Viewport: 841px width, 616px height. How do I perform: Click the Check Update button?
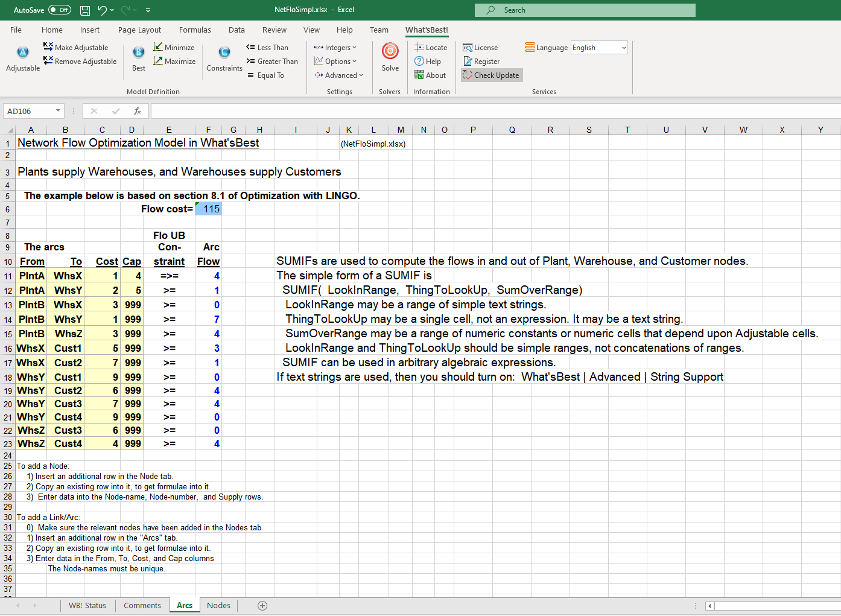[x=492, y=75]
